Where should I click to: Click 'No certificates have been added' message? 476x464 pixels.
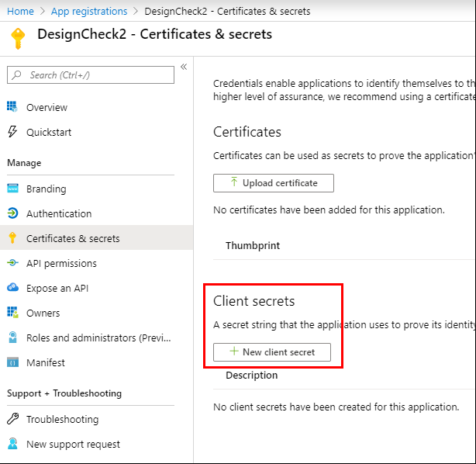329,210
